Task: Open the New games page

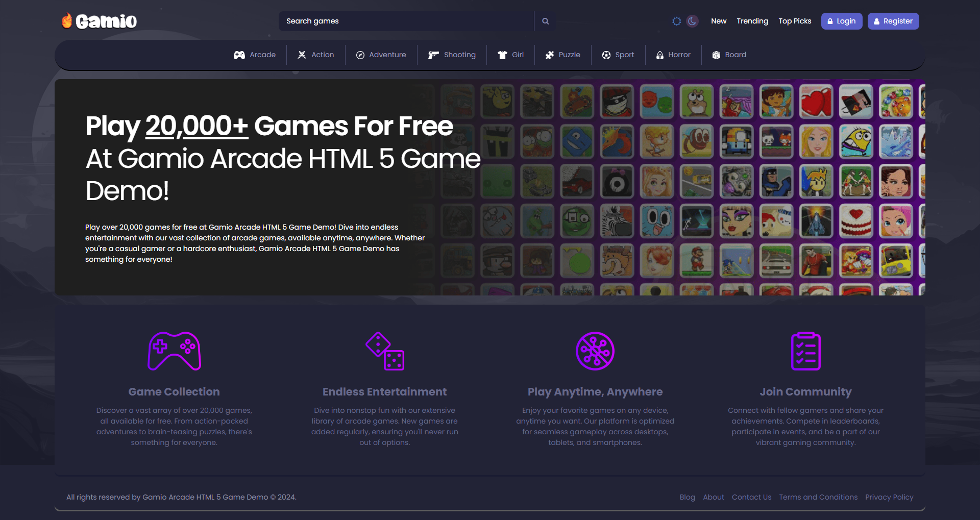Action: click(719, 21)
